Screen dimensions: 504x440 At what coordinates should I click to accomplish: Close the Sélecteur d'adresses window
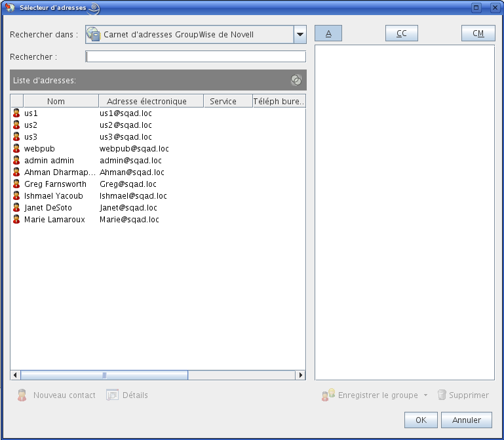pyautogui.click(x=495, y=7)
